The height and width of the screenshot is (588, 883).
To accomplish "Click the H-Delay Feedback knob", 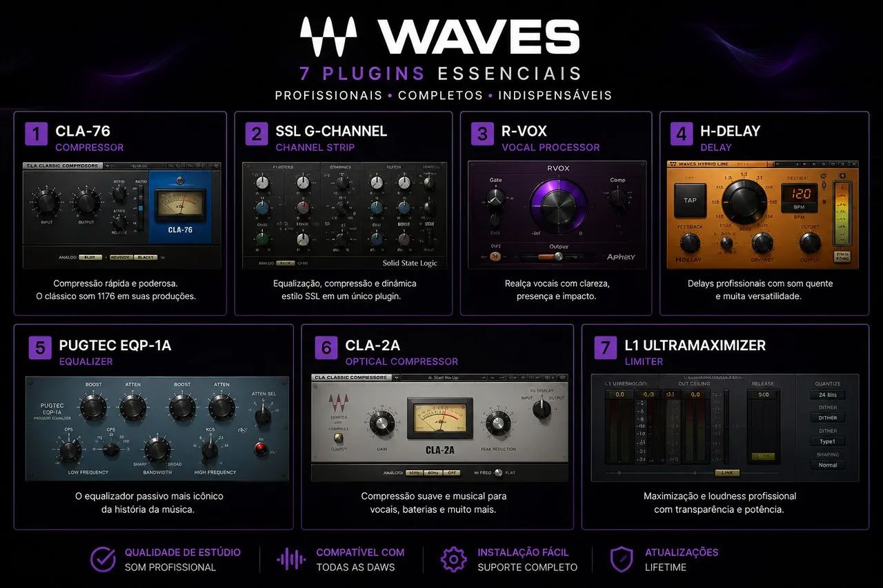I will point(690,243).
